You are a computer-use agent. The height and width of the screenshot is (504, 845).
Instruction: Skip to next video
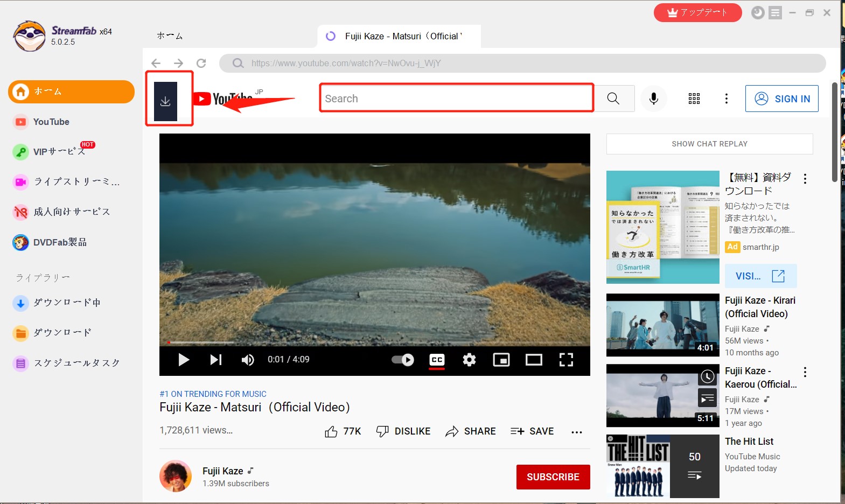click(216, 360)
